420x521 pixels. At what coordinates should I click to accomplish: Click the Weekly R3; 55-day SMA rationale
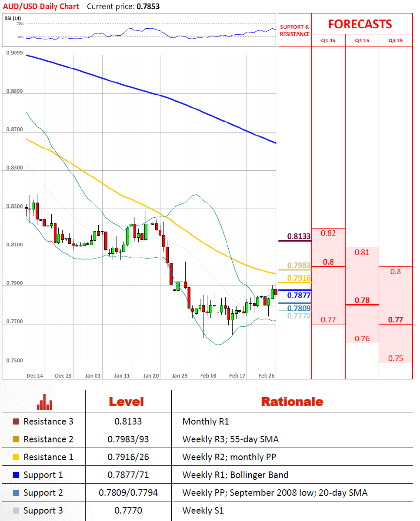click(230, 439)
